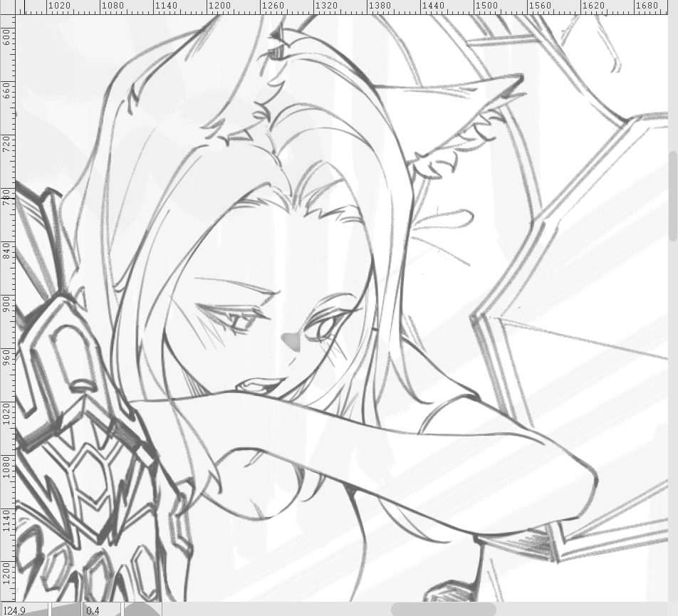Click the 900 mark on left ruler
Image resolution: width=678 pixels, height=616 pixels.
click(x=6, y=304)
